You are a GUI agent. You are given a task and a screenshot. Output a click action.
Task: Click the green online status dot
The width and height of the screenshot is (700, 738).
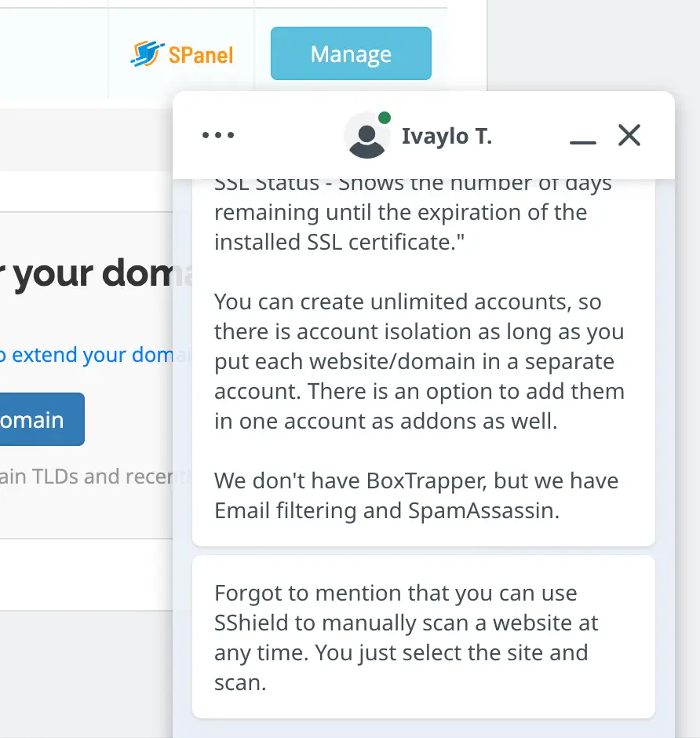click(x=385, y=118)
